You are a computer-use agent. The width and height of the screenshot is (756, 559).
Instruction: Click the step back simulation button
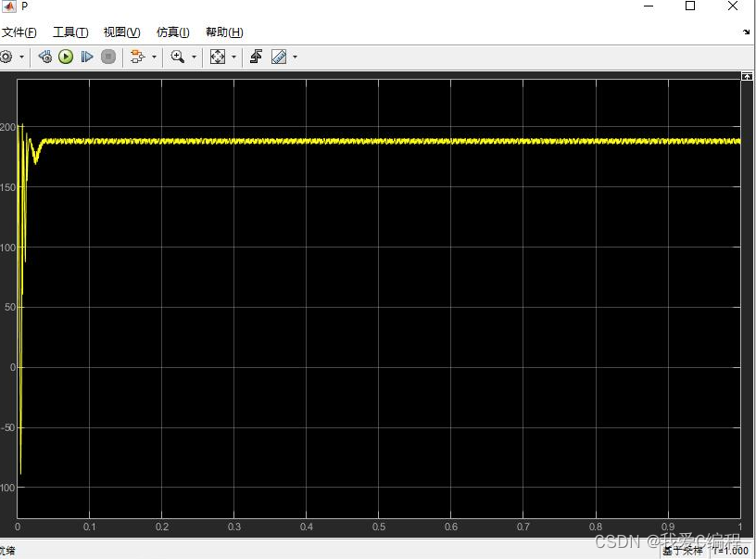[x=45, y=57]
